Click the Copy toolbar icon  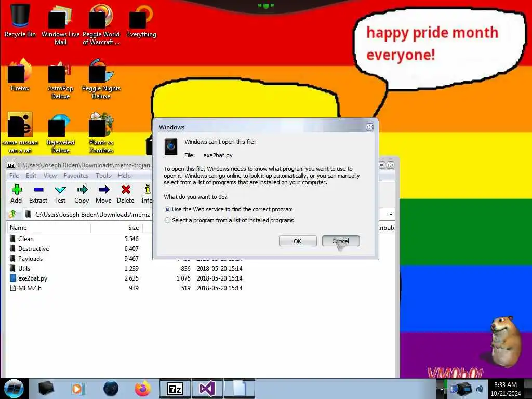pyautogui.click(x=82, y=194)
